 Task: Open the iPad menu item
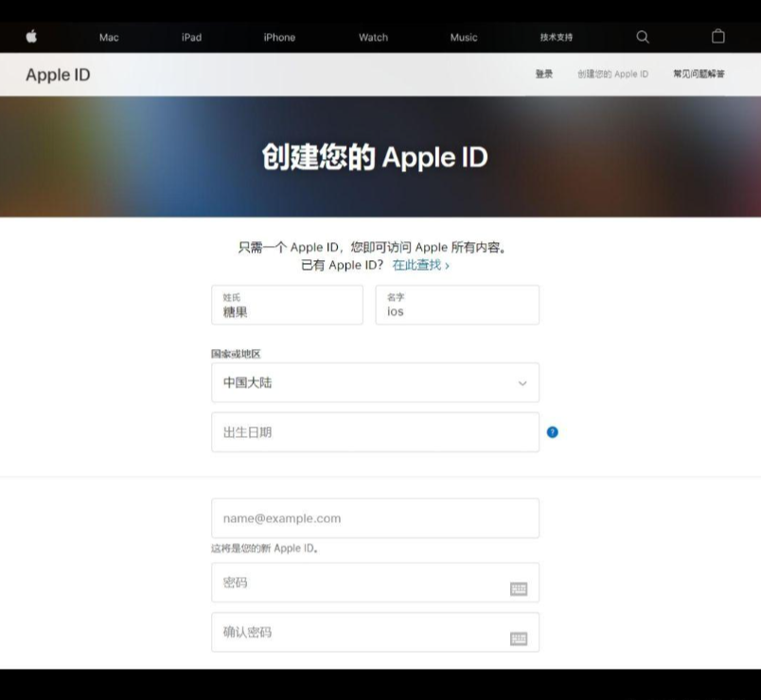coord(191,38)
